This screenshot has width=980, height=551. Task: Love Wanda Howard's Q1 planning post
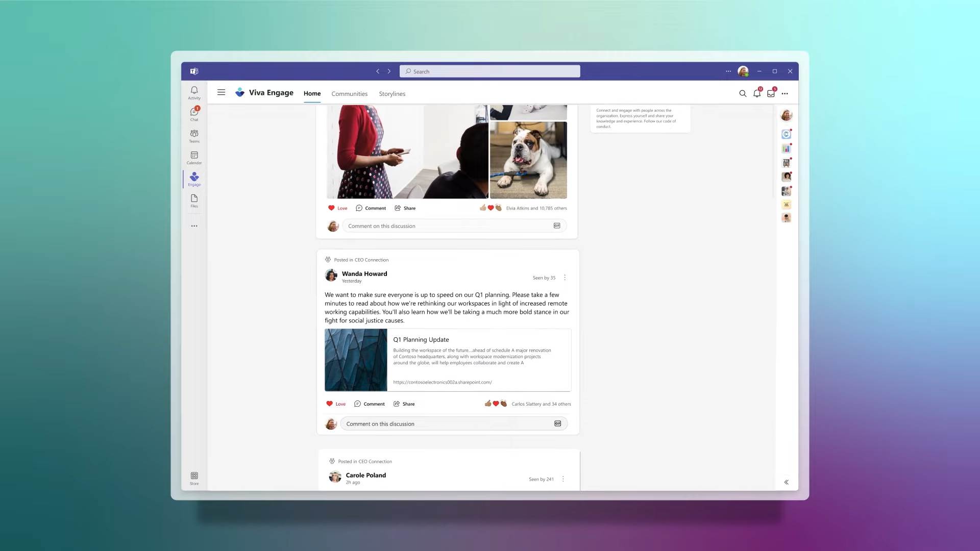click(336, 404)
